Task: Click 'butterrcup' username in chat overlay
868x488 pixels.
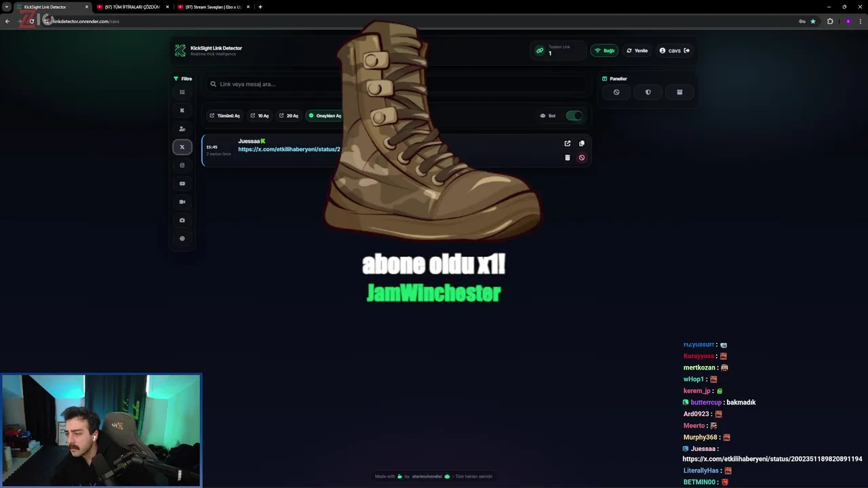Action: click(706, 403)
